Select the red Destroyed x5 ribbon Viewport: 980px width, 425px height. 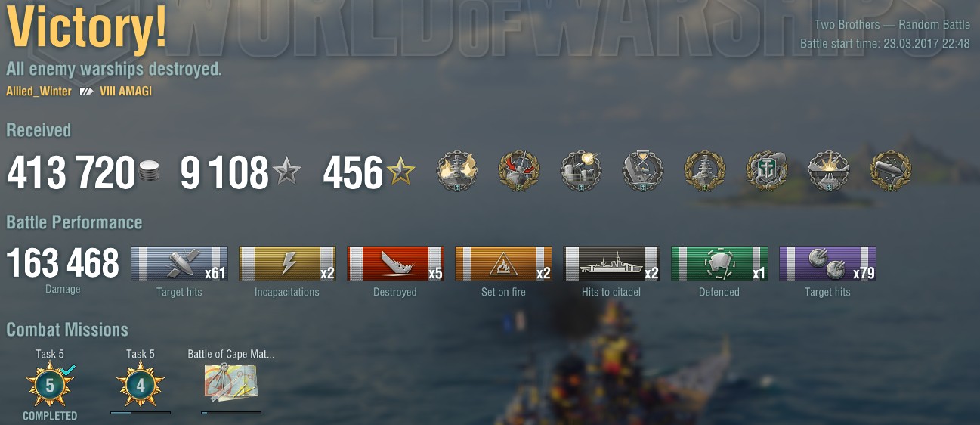coord(395,264)
